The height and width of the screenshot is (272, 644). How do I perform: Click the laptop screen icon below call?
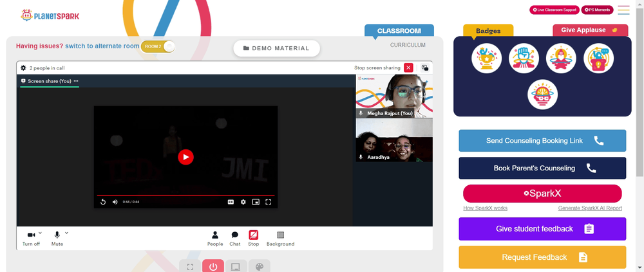[x=236, y=266]
